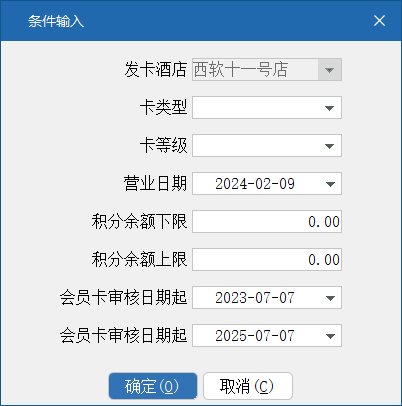
Task: Open calendar arrow for 2025-07-07 date
Action: [330, 336]
